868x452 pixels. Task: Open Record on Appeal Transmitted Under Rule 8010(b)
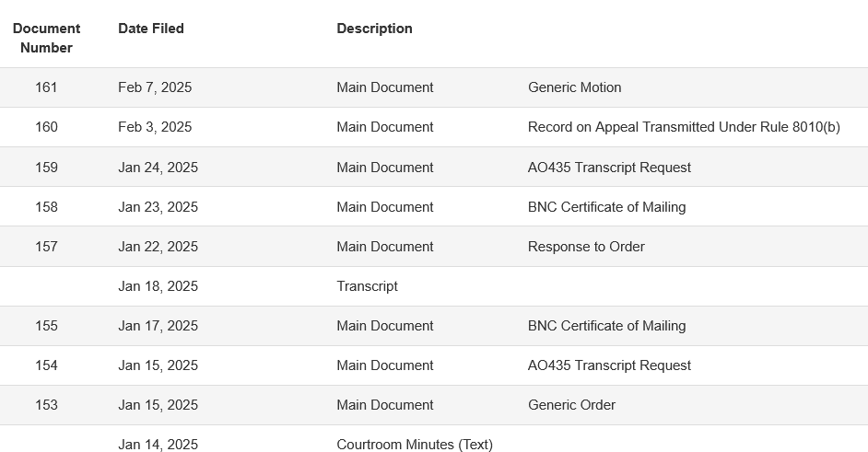[x=684, y=127]
